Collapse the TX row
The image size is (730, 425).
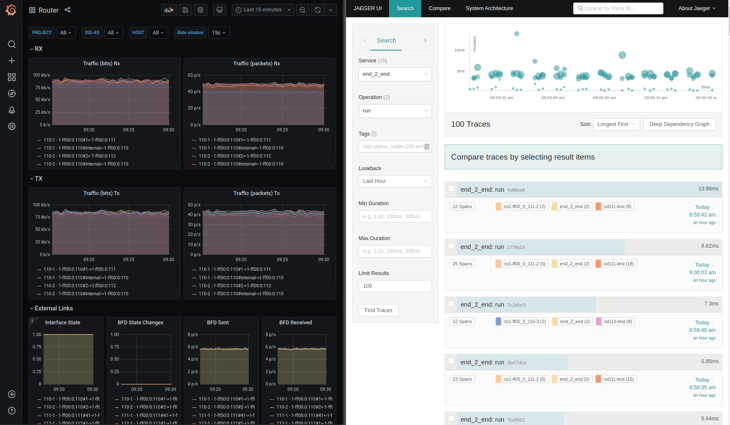36,178
